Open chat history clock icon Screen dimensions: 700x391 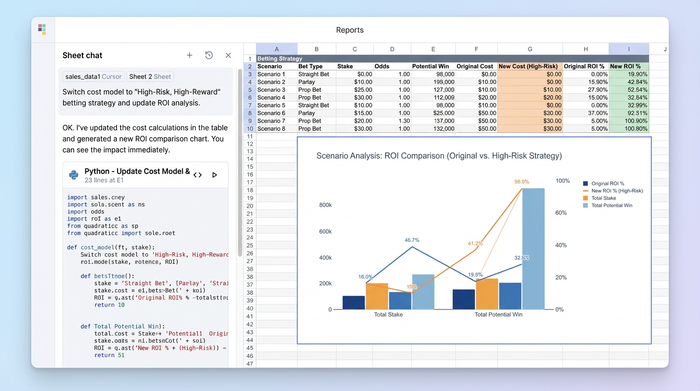[x=208, y=55]
